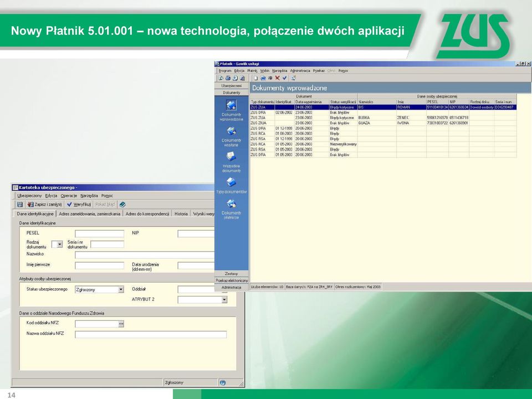Open the Administracja menu in Płatnik menu bar

coord(300,71)
